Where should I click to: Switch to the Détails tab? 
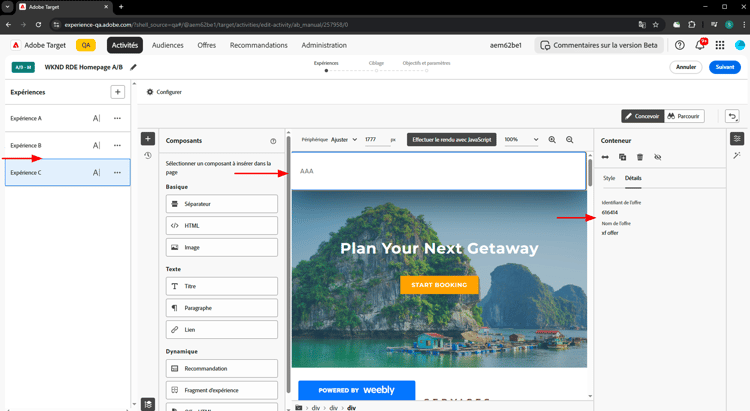[633, 178]
